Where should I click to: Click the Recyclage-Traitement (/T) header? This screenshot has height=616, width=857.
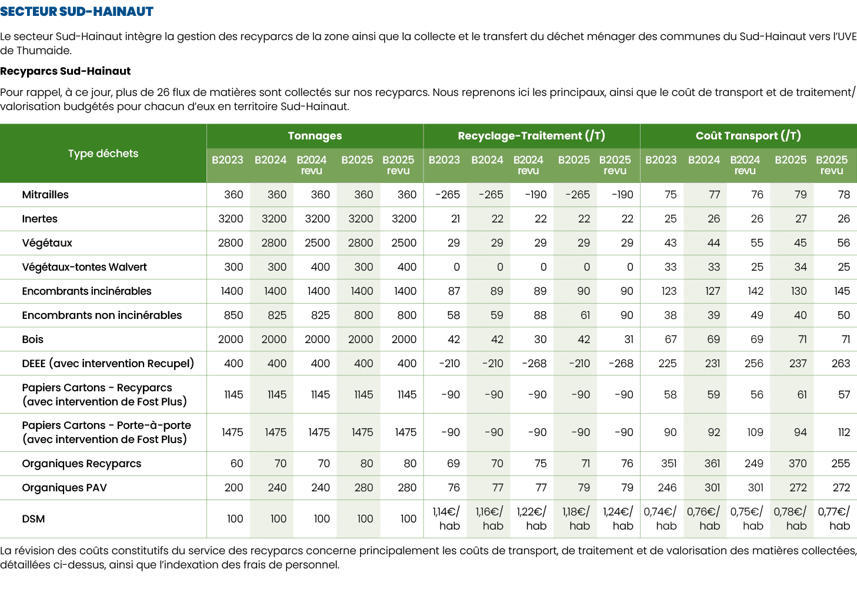click(x=531, y=136)
